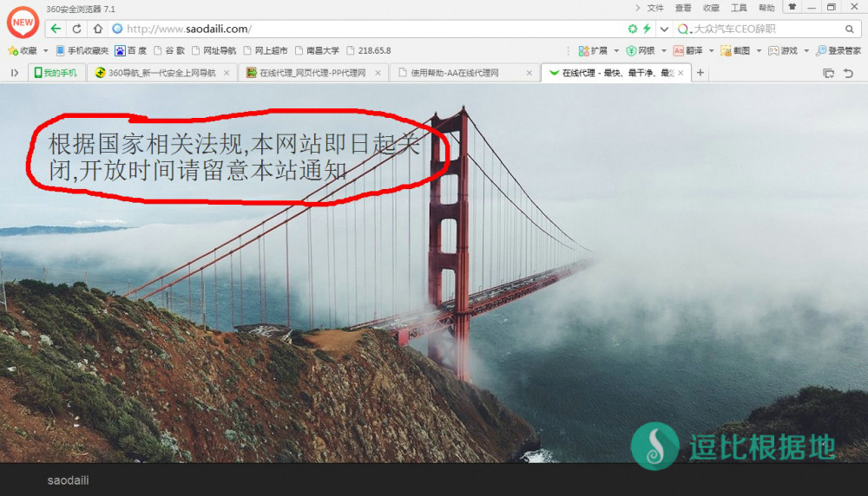Expand the address bar history dropdown
This screenshot has height=496, width=868.
664,29
